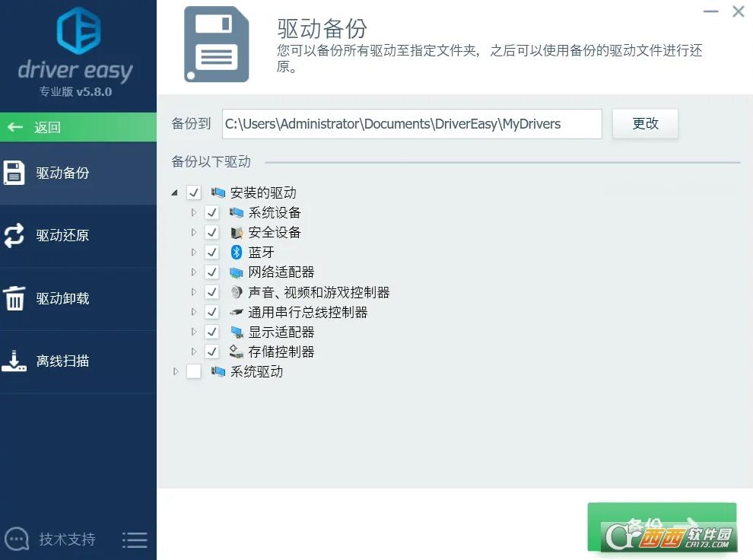Click the Bluetooth icon next to 蓝牙

pos(237,252)
